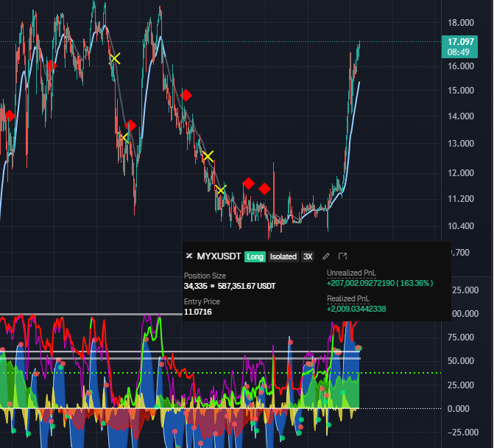Click the position size 34,335 value
Image resolution: width=494 pixels, height=448 pixels.
coord(196,287)
